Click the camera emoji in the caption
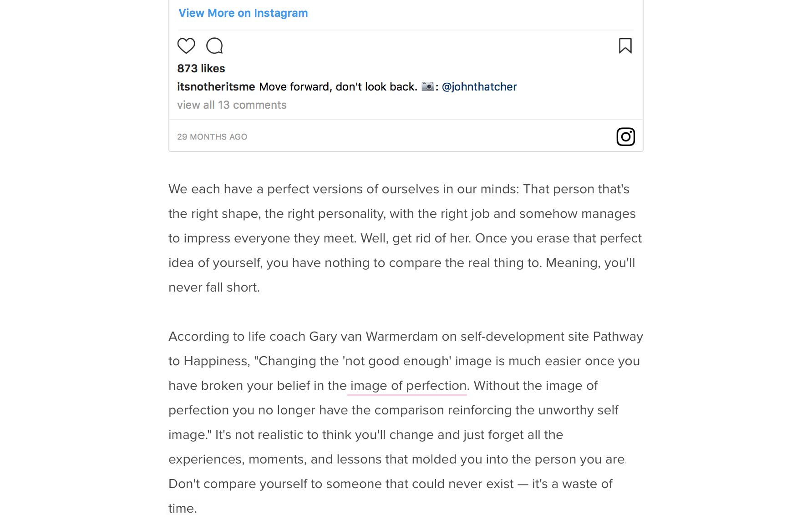The image size is (812, 524). click(x=427, y=86)
